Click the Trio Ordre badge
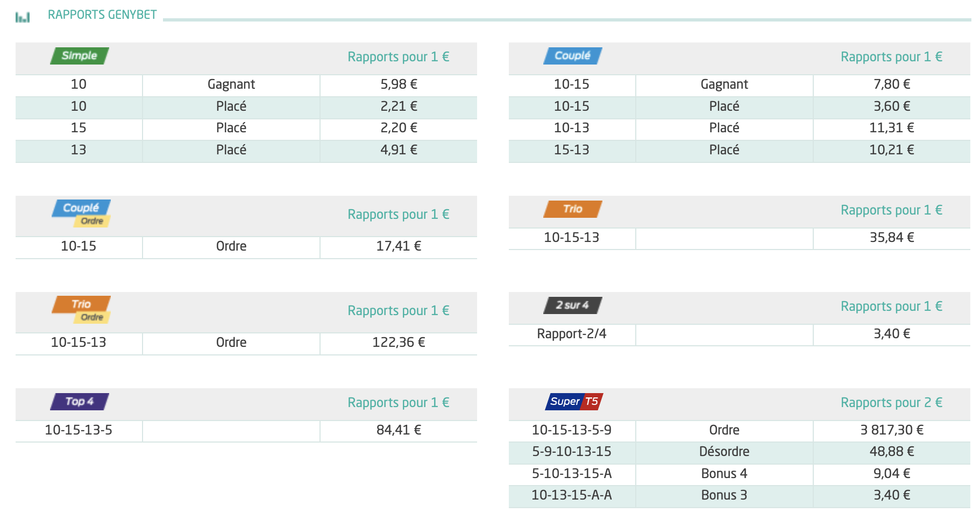The width and height of the screenshot is (980, 527). (x=81, y=310)
